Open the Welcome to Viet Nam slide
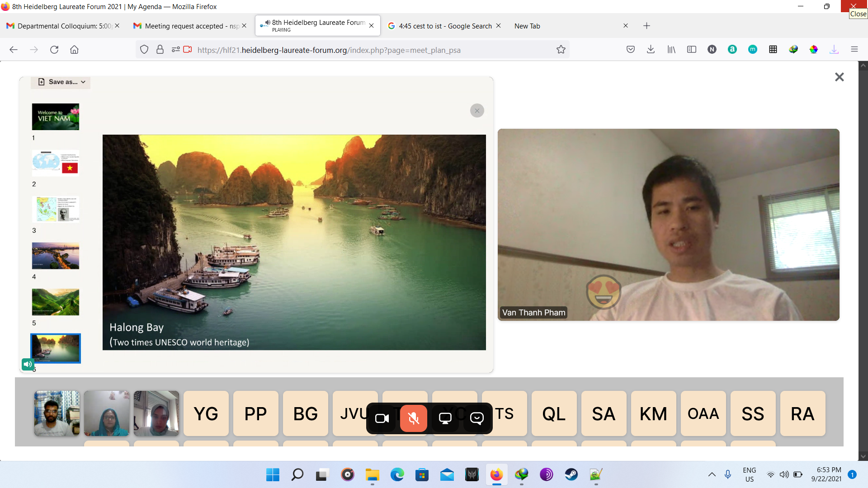The image size is (868, 488). [56, 117]
